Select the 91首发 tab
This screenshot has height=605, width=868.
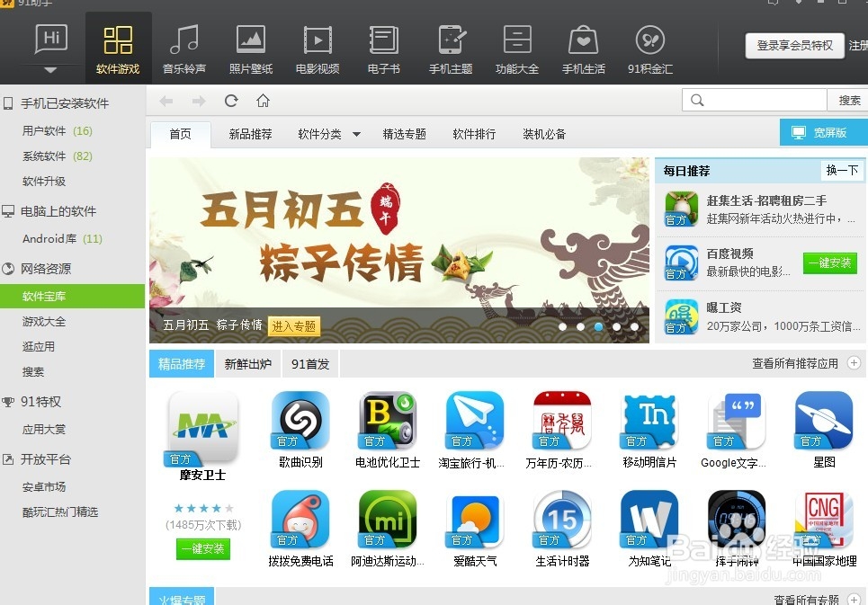coord(310,364)
